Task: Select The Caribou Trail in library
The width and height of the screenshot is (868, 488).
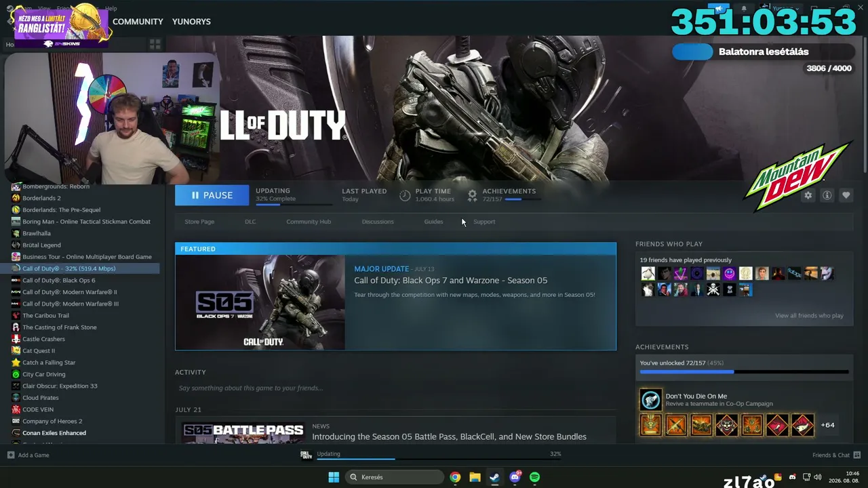Action: click(45, 316)
